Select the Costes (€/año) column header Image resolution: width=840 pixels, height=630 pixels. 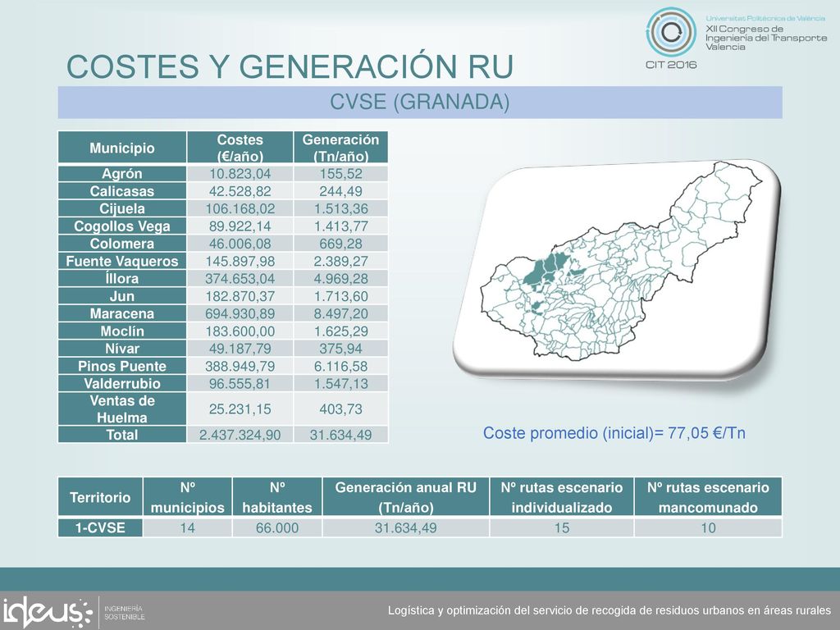pos(240,148)
